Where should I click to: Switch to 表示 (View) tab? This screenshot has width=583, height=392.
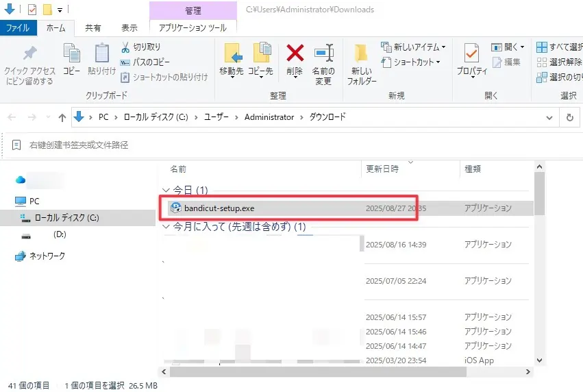[x=129, y=28]
